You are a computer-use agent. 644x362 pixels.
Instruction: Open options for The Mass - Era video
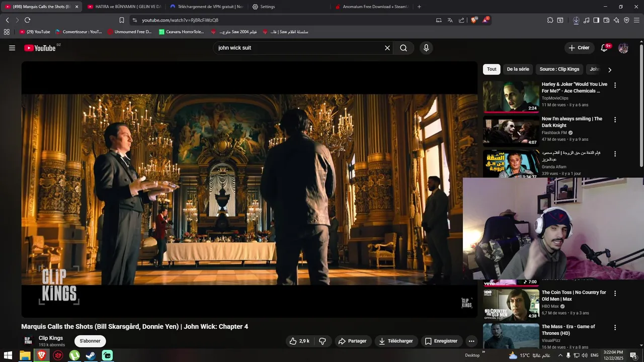(x=615, y=327)
